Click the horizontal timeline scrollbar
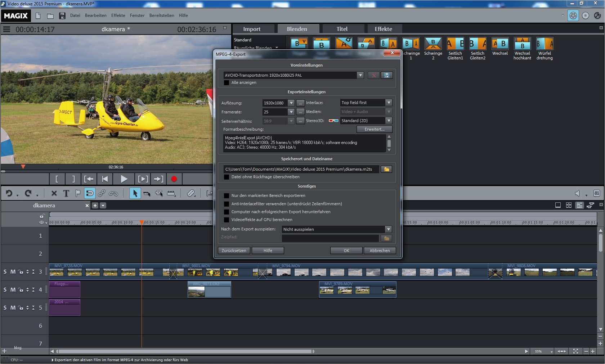The width and height of the screenshot is (605, 364). coord(185,351)
